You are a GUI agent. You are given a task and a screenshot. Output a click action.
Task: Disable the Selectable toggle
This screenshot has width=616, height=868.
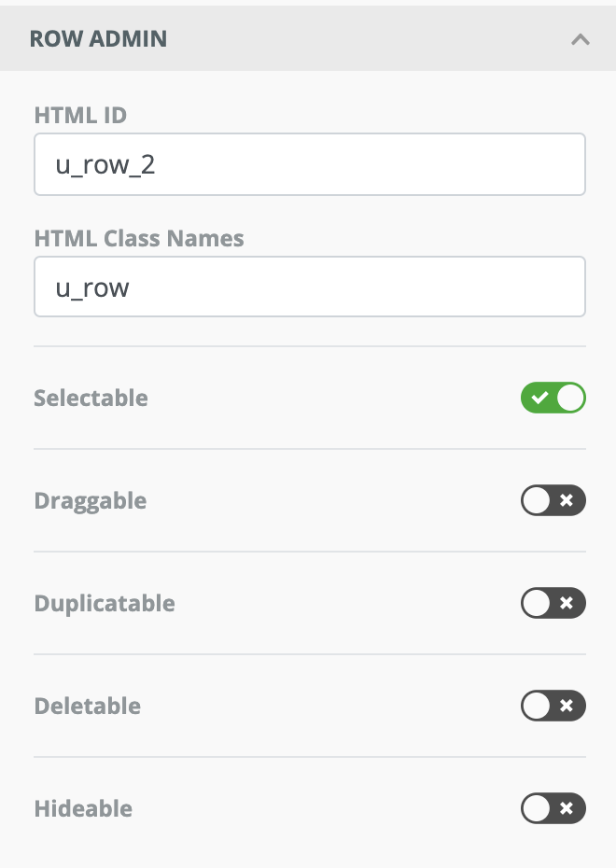pos(553,398)
